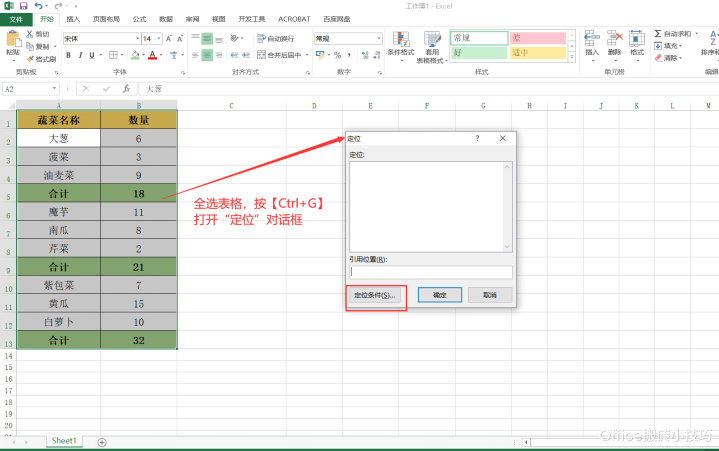The height and width of the screenshot is (451, 719).
Task: Toggle horizontal center alignment
Action: (207, 55)
